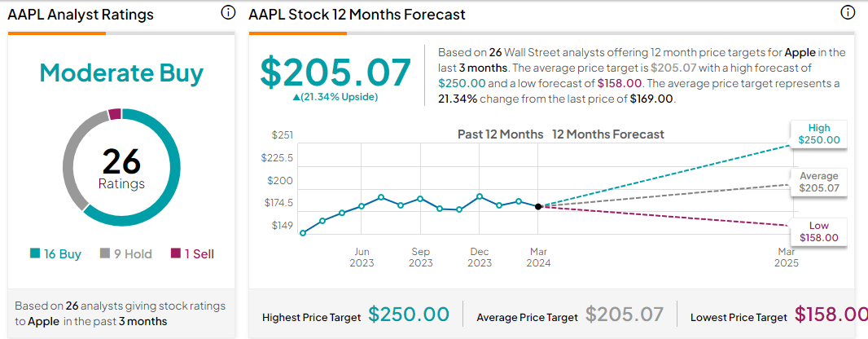This screenshot has height=339, width=868.
Task: Select the AAPL Analyst Ratings heading
Action: click(81, 15)
